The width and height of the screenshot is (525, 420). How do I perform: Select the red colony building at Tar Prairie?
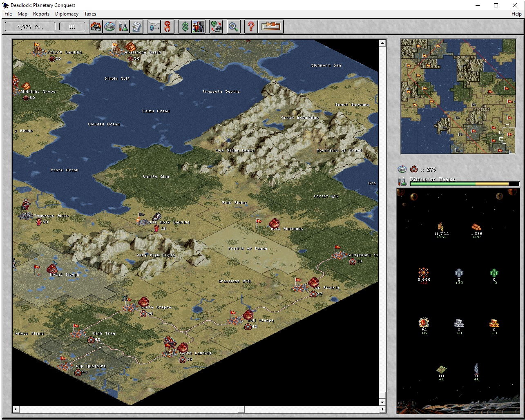[313, 282]
